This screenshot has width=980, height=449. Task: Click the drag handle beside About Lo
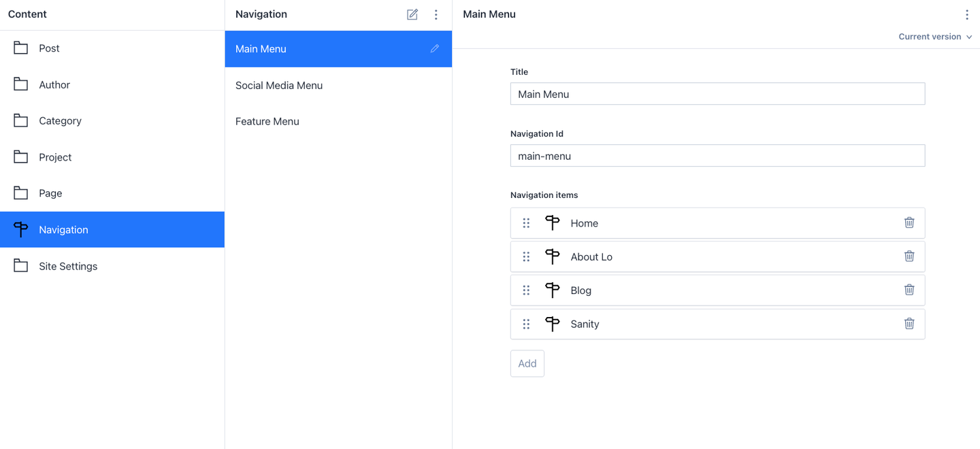tap(526, 256)
